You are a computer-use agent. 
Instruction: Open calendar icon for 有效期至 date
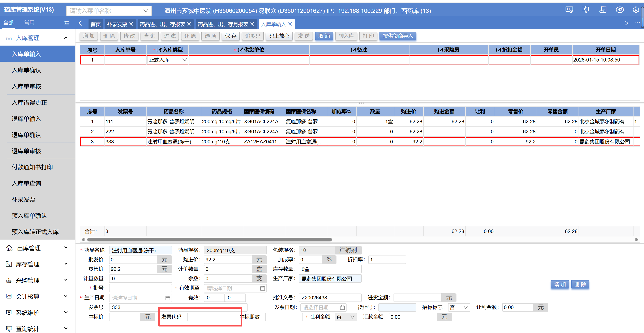262,288
